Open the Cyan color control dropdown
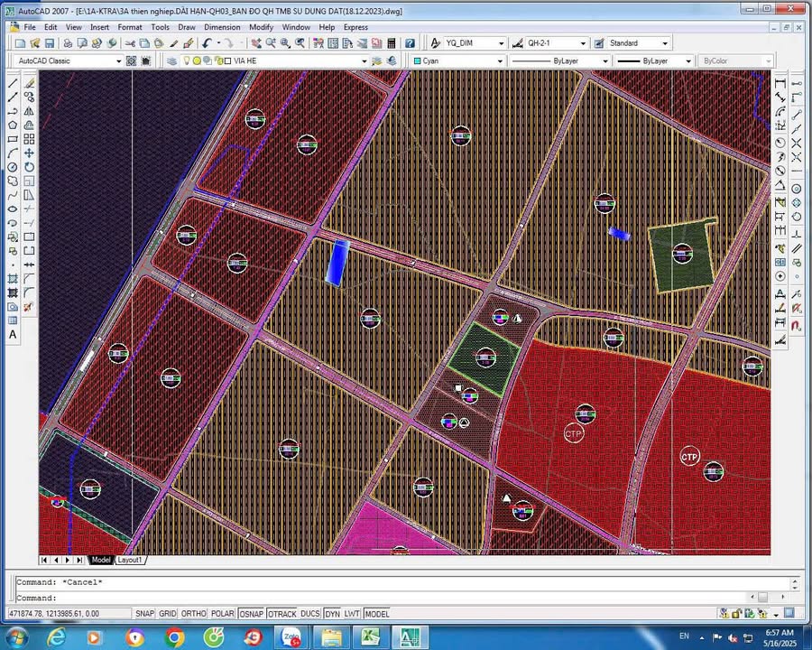Image resolution: width=812 pixels, height=650 pixels. 500,61
